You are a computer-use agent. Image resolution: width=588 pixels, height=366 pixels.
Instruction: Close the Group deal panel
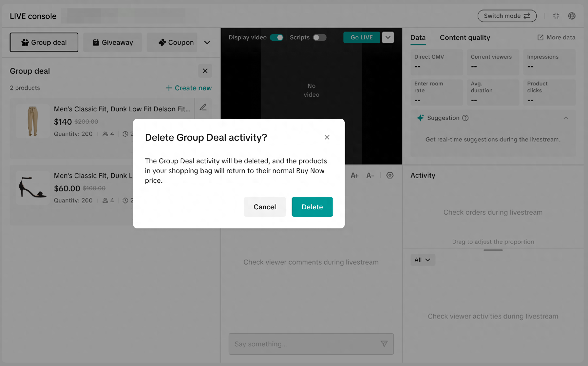point(205,71)
